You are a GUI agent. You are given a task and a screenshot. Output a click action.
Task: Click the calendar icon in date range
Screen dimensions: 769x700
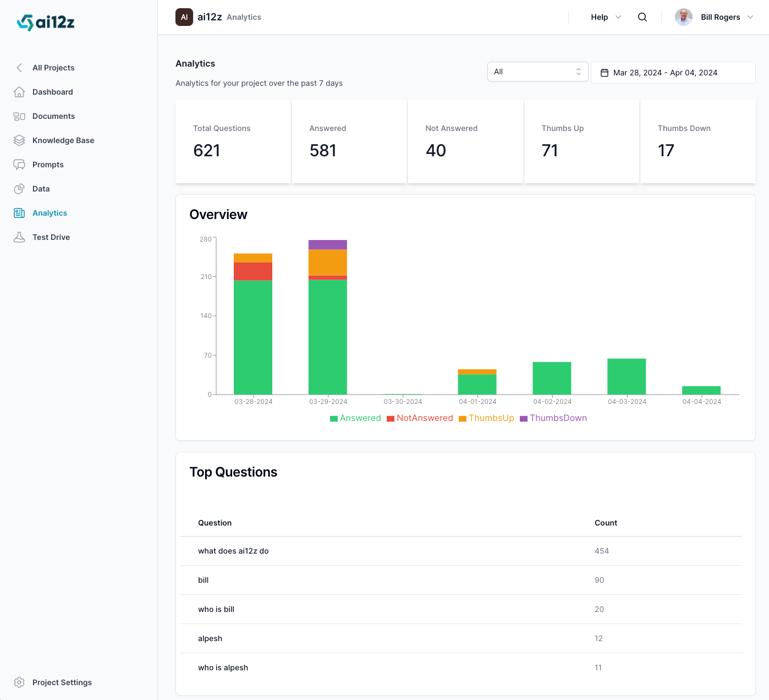605,73
